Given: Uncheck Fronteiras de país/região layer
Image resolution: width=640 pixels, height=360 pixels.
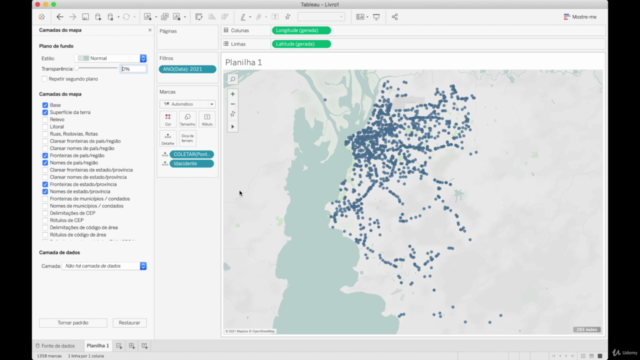Looking at the screenshot, I should point(45,156).
